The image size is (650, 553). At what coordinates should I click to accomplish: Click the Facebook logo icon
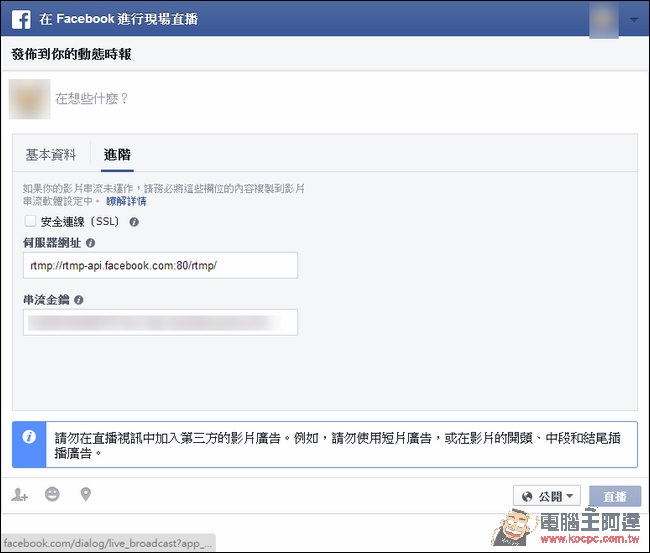pos(21,19)
